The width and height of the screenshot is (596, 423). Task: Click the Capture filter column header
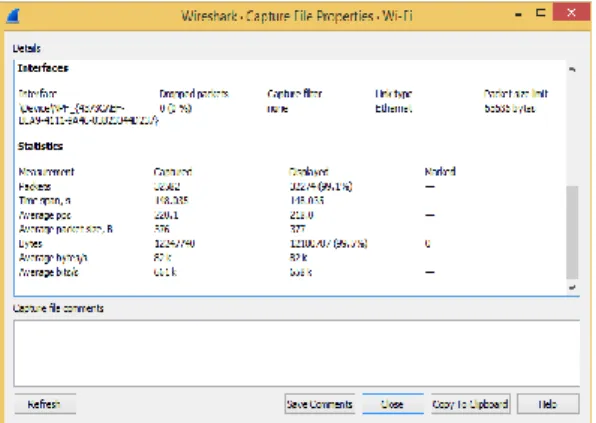pos(295,93)
